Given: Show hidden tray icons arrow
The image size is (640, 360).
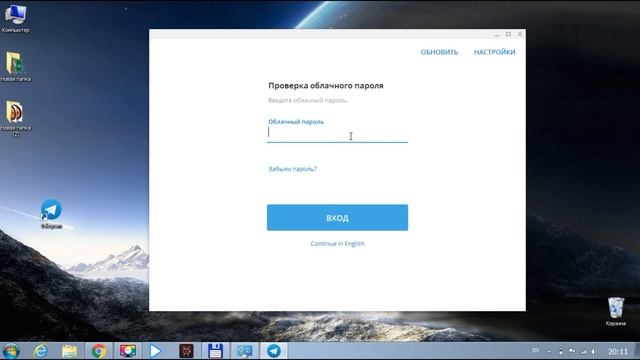Looking at the screenshot, I should pyautogui.click(x=549, y=351).
